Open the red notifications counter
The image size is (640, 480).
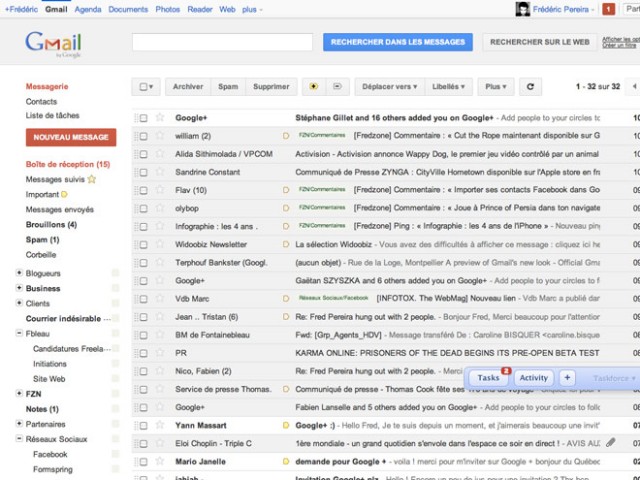[608, 9]
